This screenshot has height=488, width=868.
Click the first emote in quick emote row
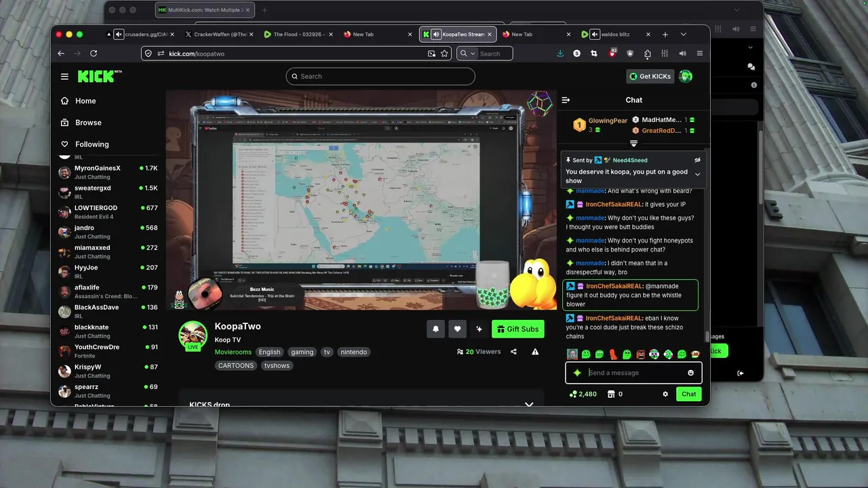pyautogui.click(x=572, y=354)
